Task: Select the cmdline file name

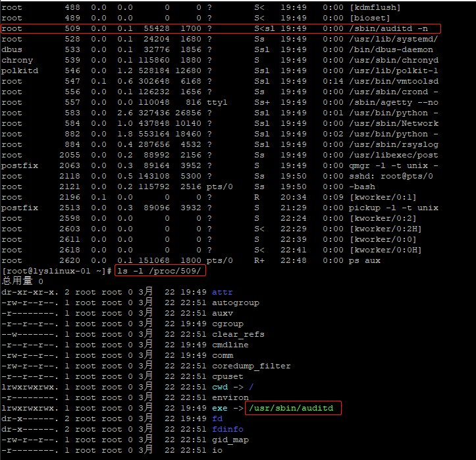Action: (x=230, y=345)
